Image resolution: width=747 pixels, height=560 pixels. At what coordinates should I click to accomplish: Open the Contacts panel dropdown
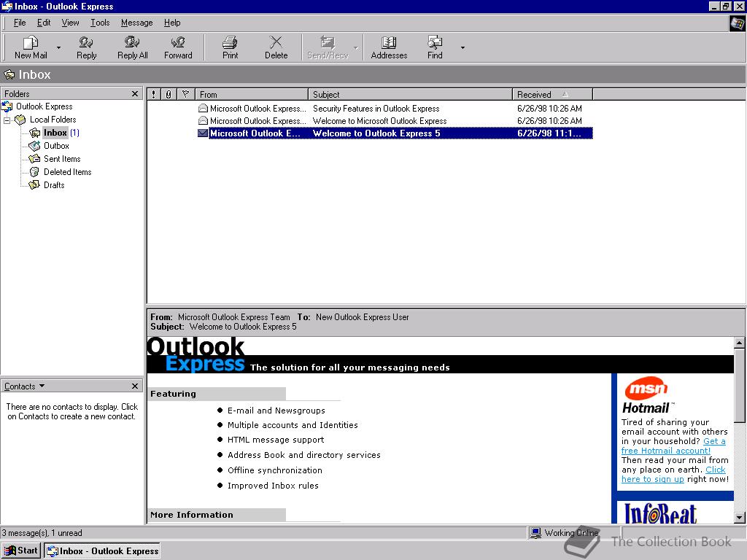(40, 386)
